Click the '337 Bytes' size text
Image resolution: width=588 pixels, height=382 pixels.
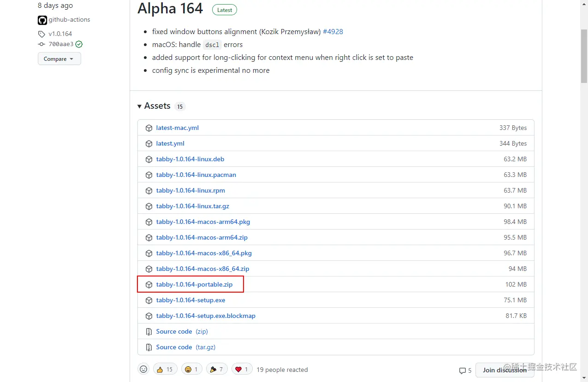[x=513, y=128]
